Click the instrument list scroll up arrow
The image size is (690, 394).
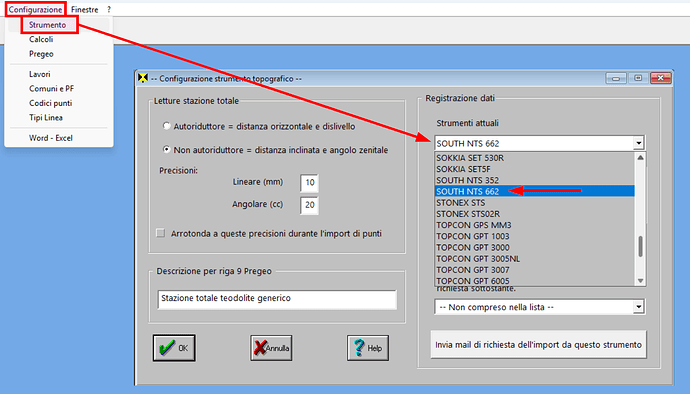(x=640, y=158)
